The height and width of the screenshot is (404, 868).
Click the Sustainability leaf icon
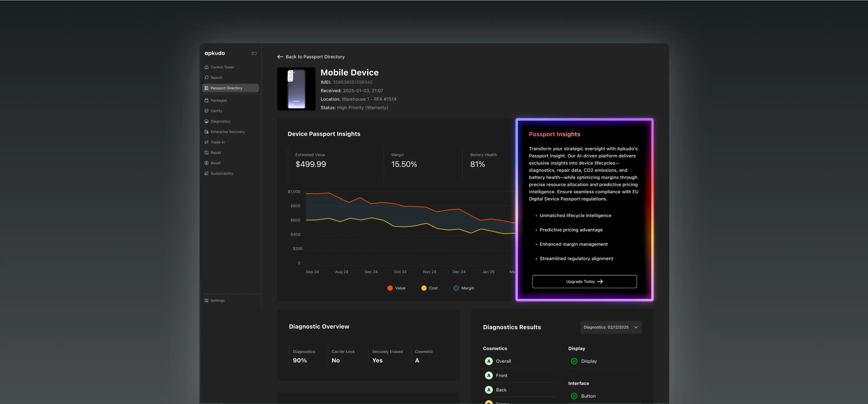[x=206, y=174]
